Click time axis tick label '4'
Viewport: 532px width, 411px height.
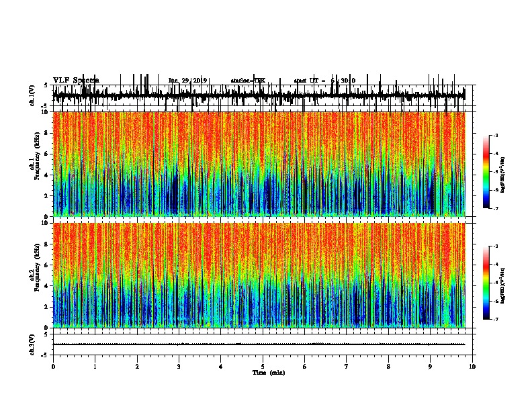click(221, 367)
